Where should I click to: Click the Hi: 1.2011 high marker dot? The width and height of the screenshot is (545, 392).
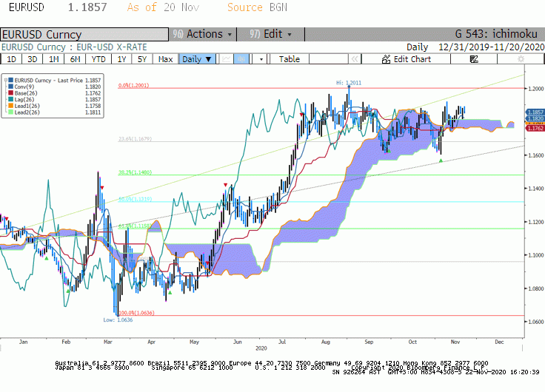[349, 87]
